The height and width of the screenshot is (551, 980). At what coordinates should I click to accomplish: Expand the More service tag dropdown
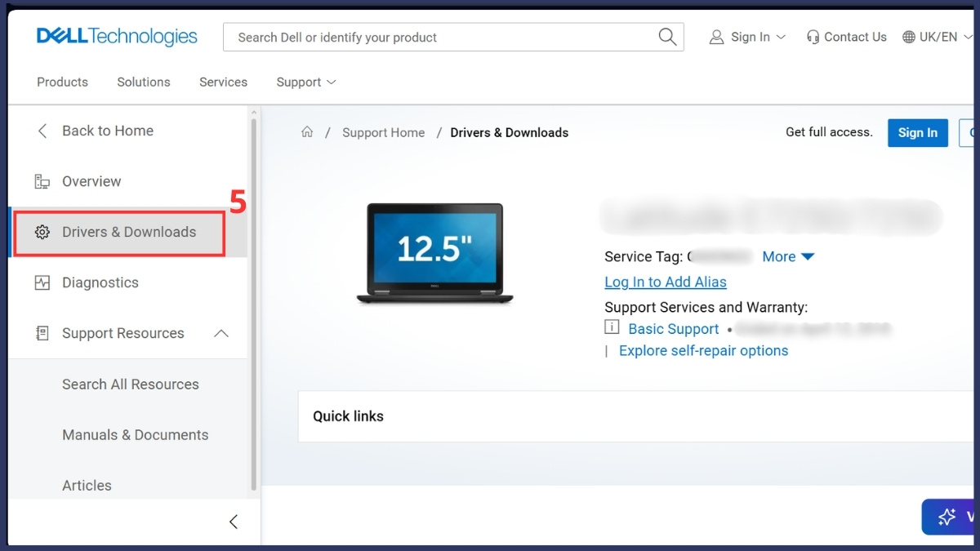(788, 256)
